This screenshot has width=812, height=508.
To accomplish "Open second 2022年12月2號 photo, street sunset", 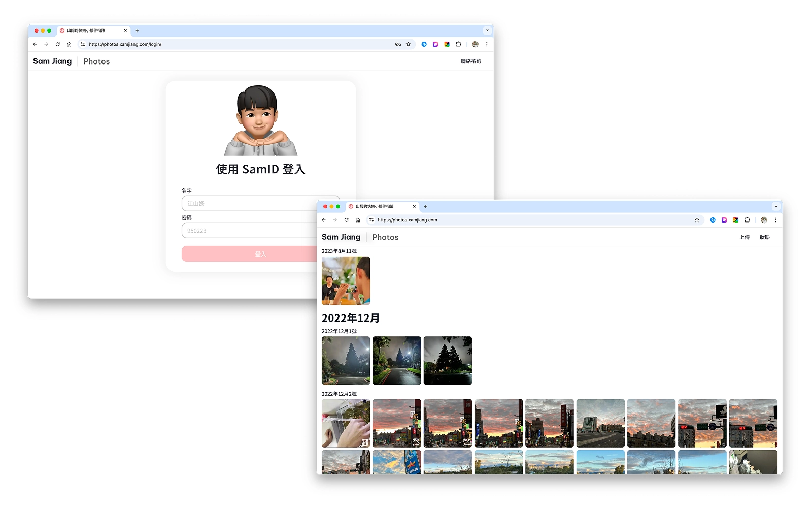I will pyautogui.click(x=397, y=423).
